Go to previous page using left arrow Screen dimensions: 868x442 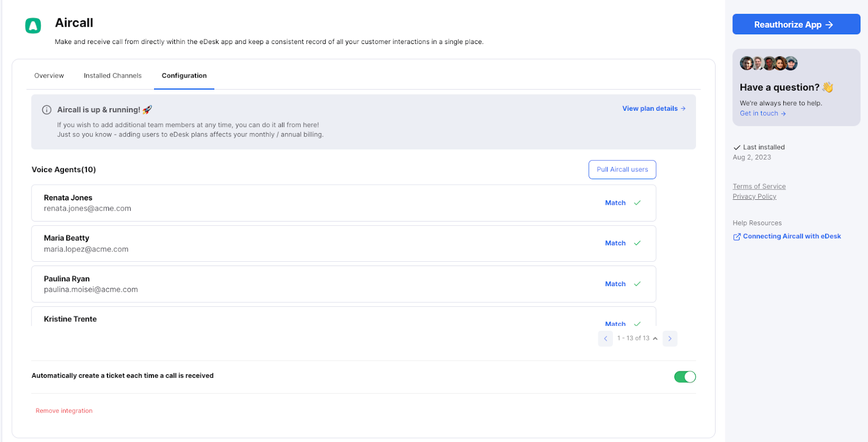click(605, 338)
